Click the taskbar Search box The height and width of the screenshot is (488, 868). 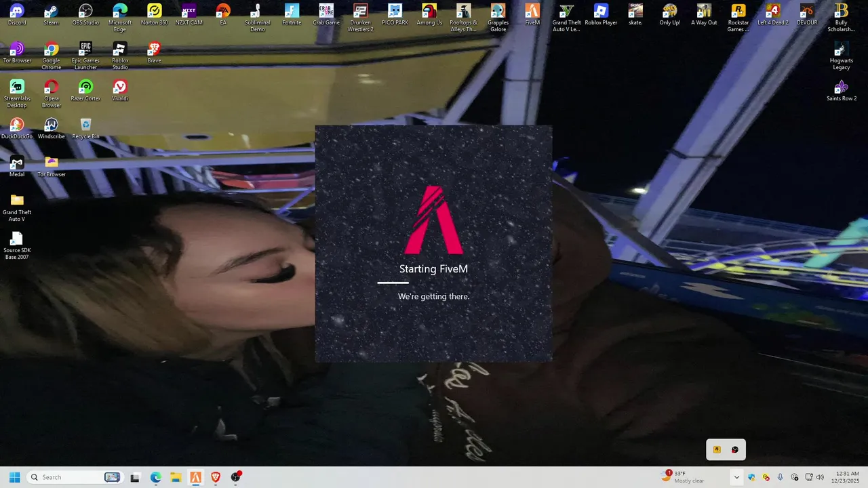(x=75, y=477)
